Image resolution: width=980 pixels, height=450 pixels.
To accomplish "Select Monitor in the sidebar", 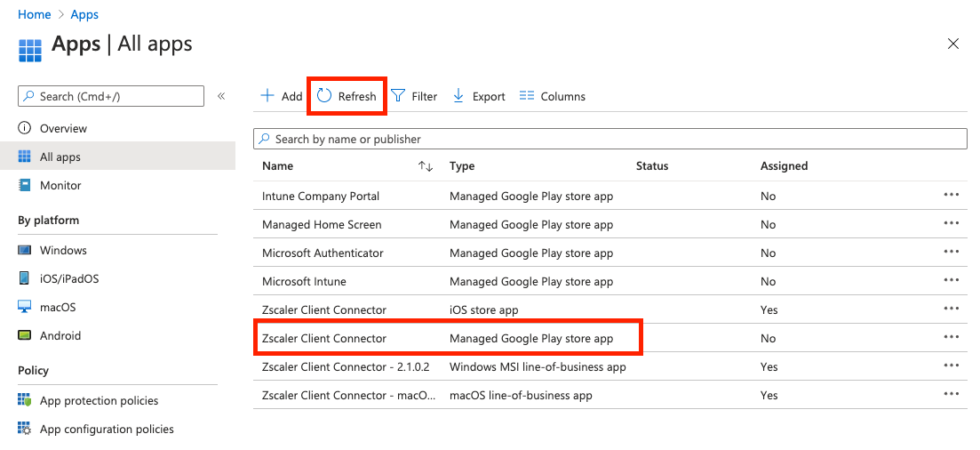I will click(60, 185).
